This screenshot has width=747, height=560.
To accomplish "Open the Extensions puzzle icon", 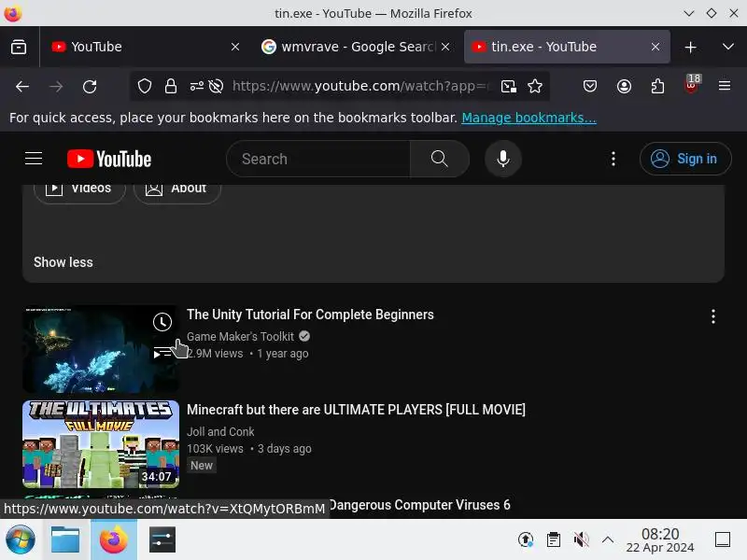I will 657,86.
